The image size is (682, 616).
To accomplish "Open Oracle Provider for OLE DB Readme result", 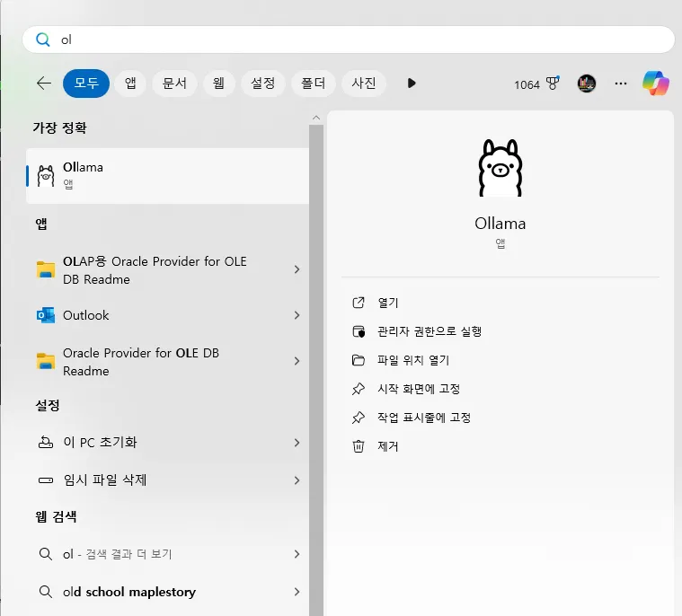I will 141,362.
